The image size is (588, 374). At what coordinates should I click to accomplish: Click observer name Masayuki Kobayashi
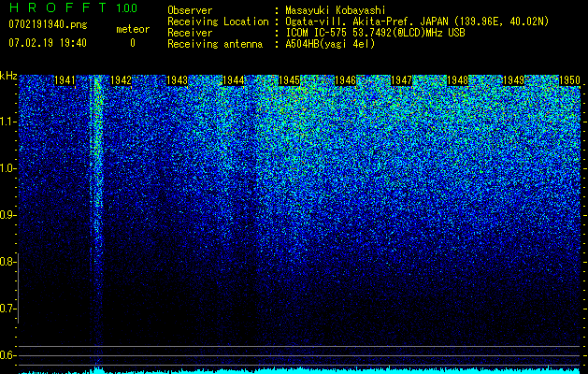point(336,10)
